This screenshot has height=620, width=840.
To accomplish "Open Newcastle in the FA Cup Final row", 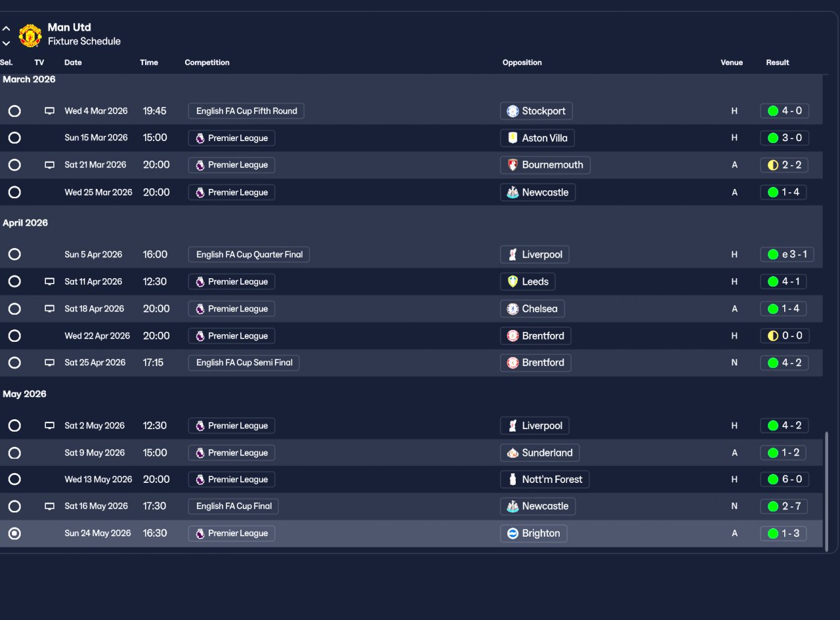I will [538, 506].
